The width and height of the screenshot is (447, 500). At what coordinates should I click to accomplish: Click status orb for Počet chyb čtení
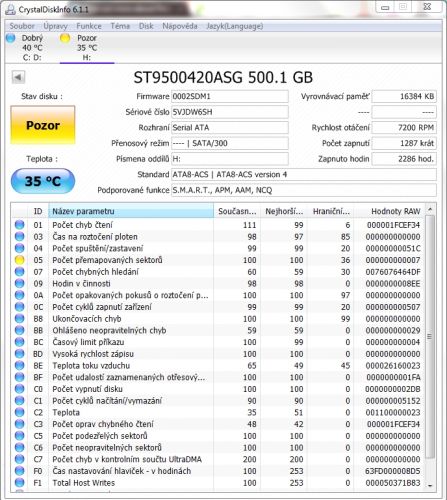pyautogui.click(x=20, y=225)
